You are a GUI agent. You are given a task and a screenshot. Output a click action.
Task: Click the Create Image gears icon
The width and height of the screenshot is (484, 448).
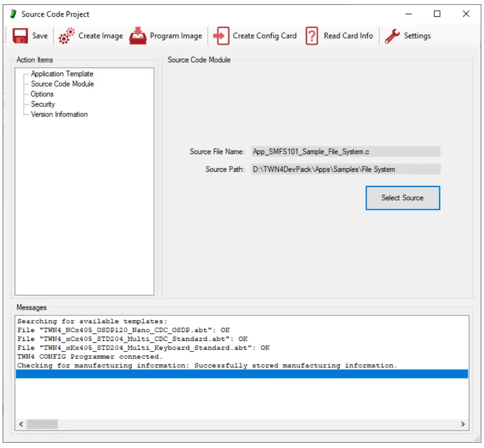(66, 36)
